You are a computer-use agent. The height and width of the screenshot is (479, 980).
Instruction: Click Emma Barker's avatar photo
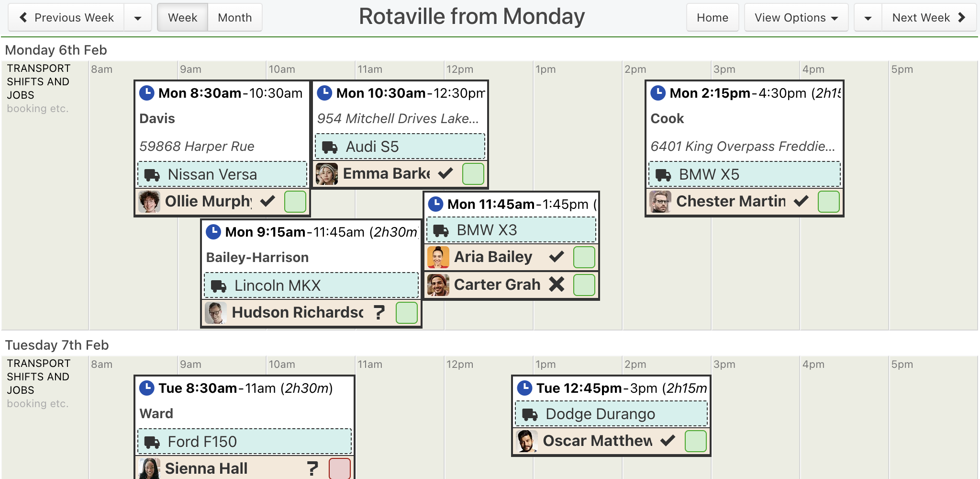pos(327,174)
